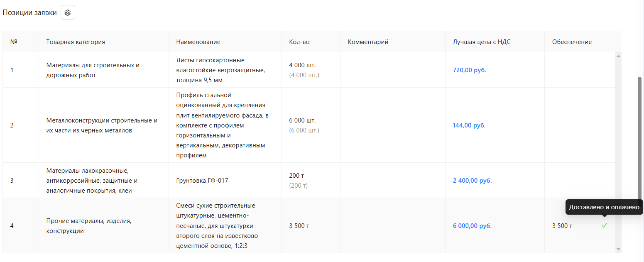Click the Товарная категория column header

pyautogui.click(x=76, y=42)
